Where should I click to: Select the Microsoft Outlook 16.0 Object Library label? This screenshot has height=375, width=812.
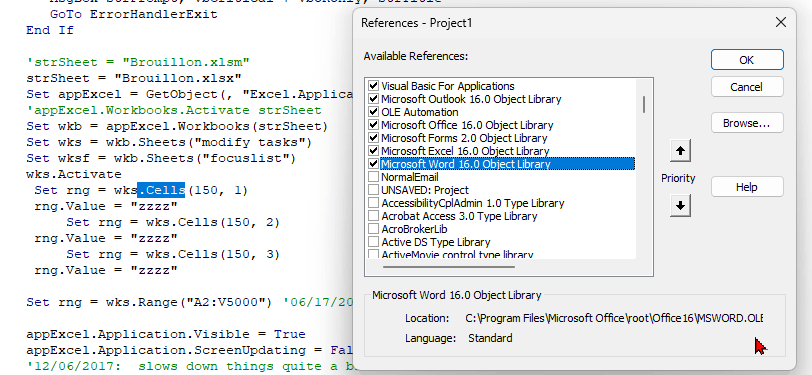(471, 99)
